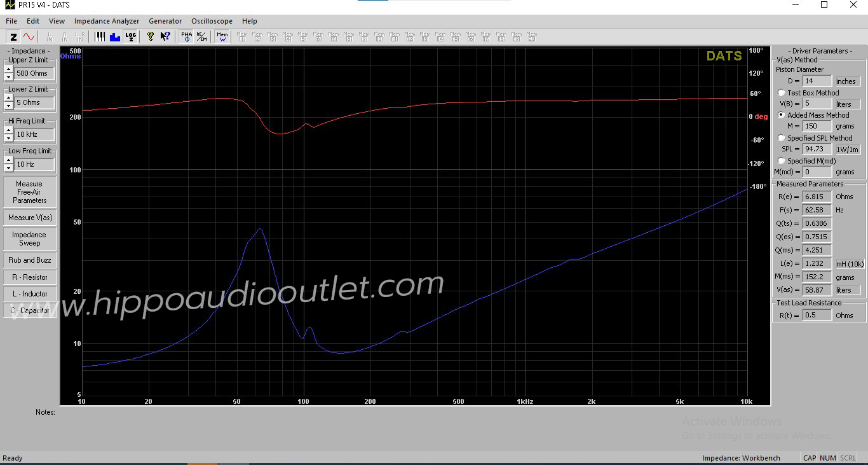Click the piano keys toolbar icon
The width and height of the screenshot is (868, 465).
pos(100,37)
